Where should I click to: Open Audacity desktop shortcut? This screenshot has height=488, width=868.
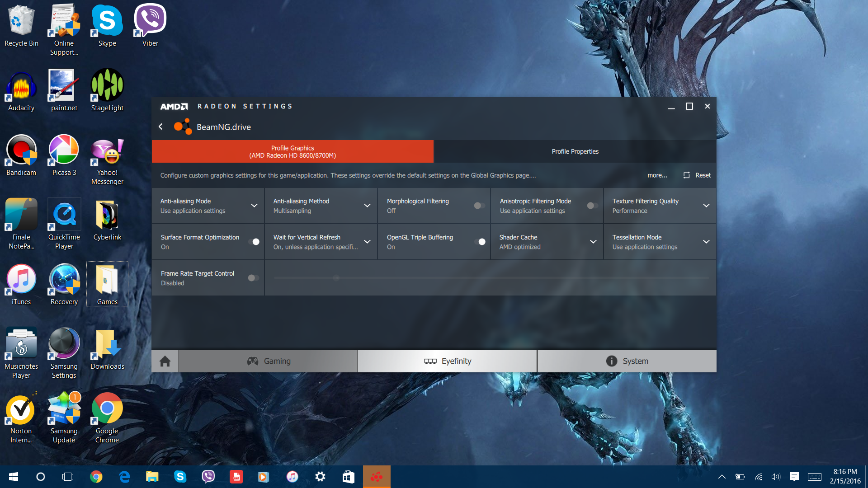pyautogui.click(x=21, y=90)
